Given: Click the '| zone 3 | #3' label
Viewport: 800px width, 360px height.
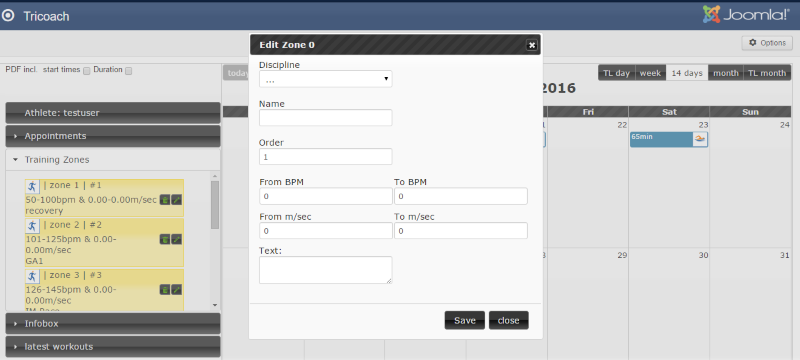Looking at the screenshot, I should [72, 275].
